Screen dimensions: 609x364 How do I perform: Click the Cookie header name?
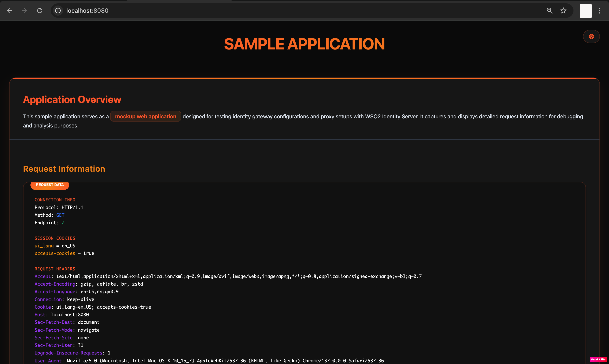(43, 307)
